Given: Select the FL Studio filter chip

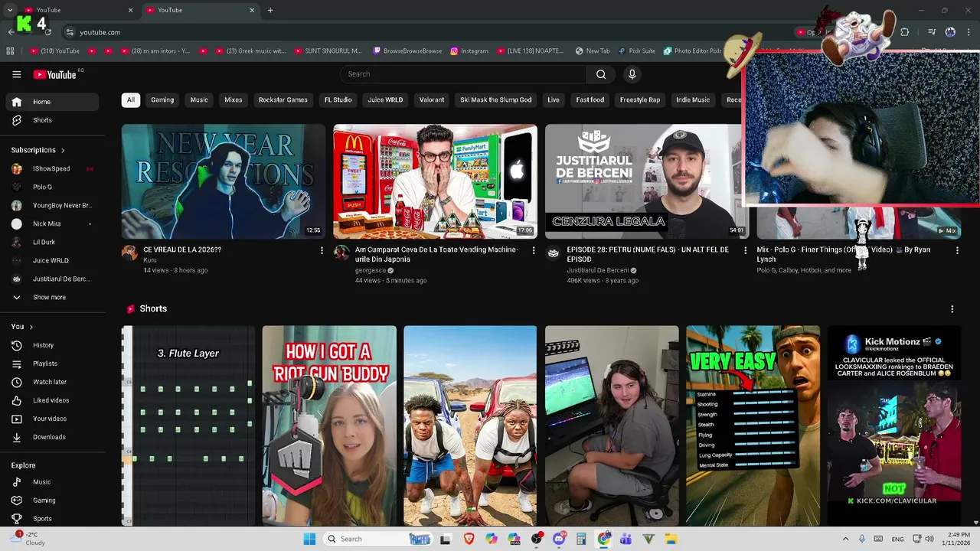Looking at the screenshot, I should 338,99.
